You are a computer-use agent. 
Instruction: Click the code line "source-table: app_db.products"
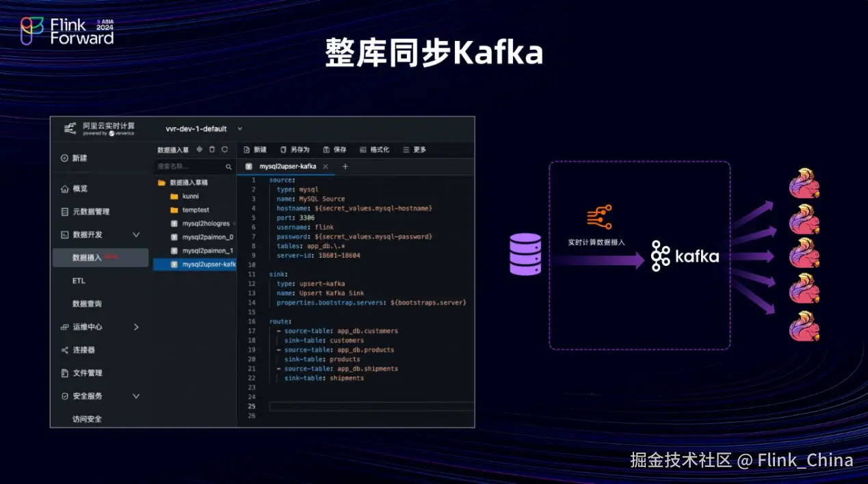click(336, 350)
